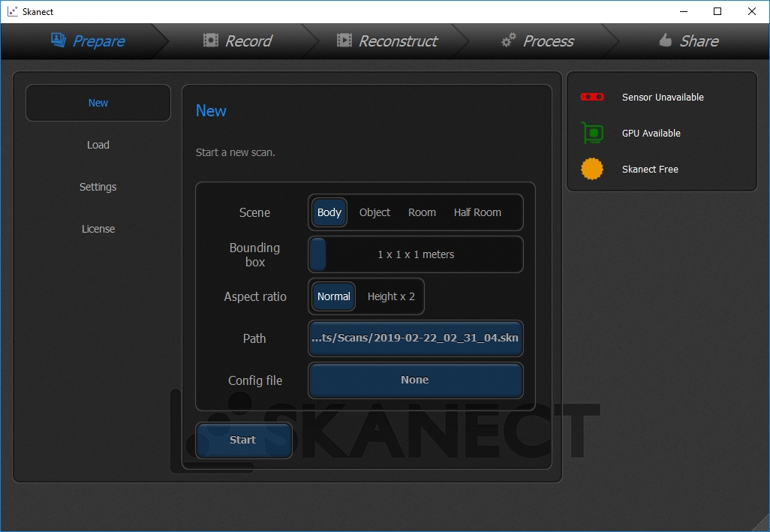Click the bounding box slider track
770x532 pixels.
click(x=416, y=254)
